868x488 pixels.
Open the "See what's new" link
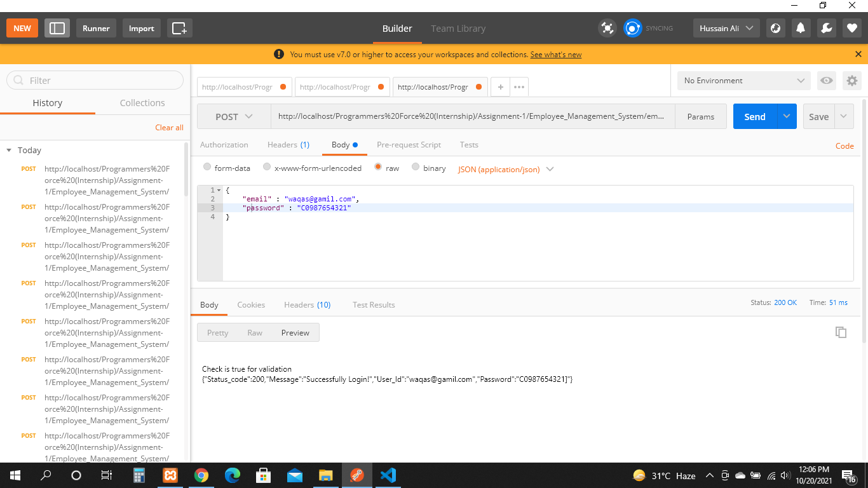click(x=555, y=54)
